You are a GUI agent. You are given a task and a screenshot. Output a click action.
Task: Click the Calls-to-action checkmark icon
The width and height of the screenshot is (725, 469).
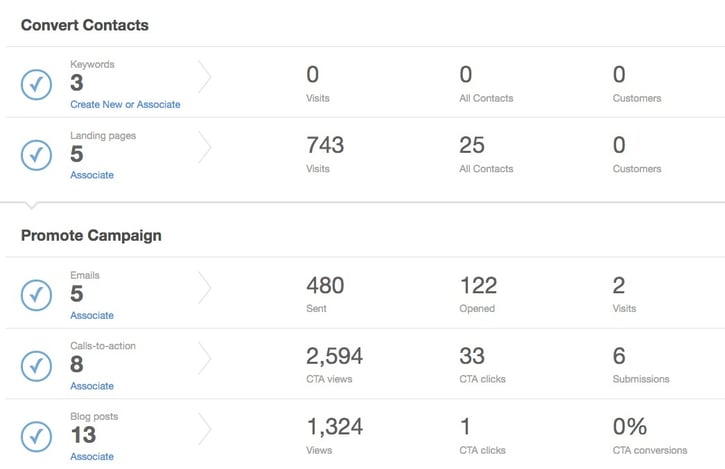coord(36,366)
